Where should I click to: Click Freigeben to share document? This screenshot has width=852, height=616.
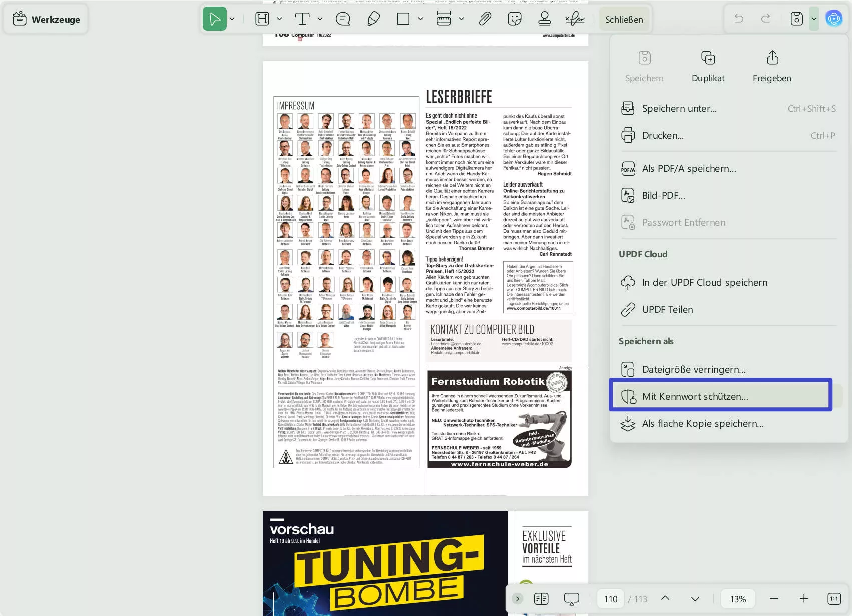pos(772,66)
